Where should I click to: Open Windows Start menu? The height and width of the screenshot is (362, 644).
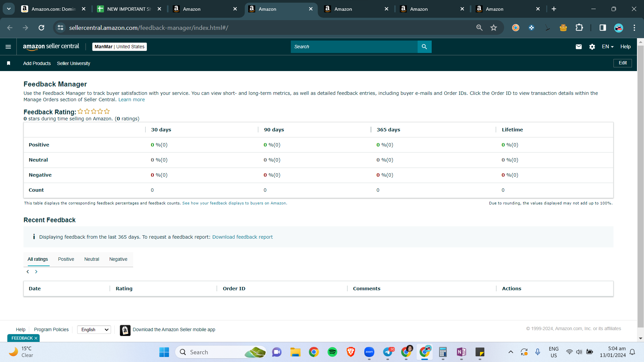164,352
